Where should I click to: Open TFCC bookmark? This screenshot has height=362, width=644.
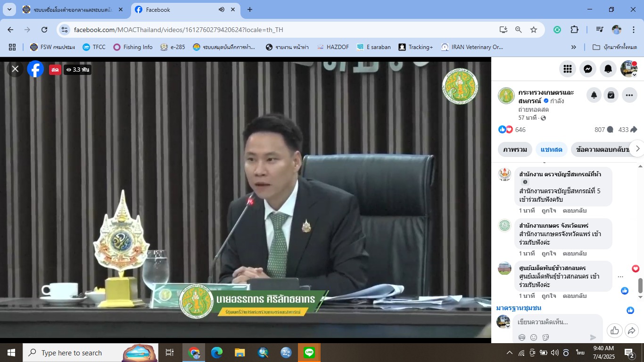point(94,47)
